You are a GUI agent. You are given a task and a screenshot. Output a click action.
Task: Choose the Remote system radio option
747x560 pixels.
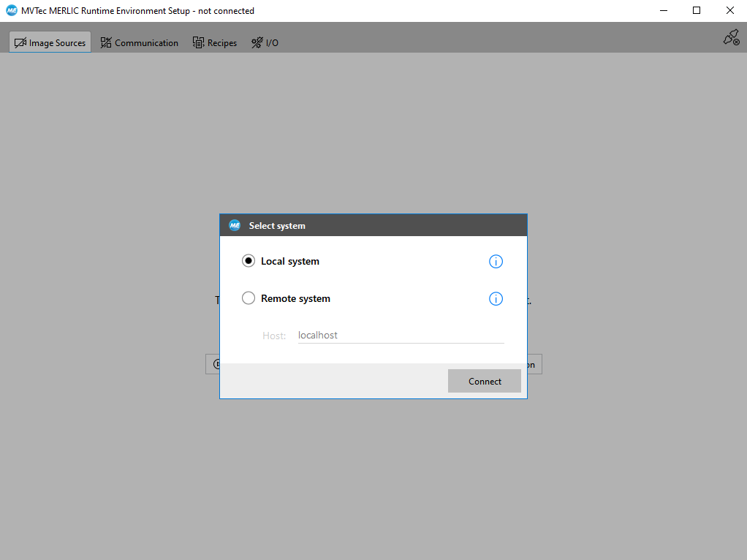point(249,298)
